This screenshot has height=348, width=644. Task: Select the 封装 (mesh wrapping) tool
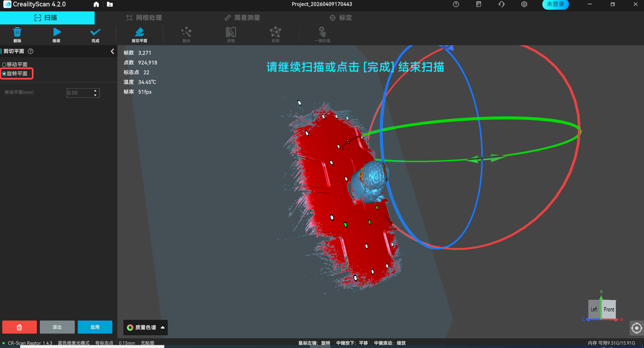275,34
